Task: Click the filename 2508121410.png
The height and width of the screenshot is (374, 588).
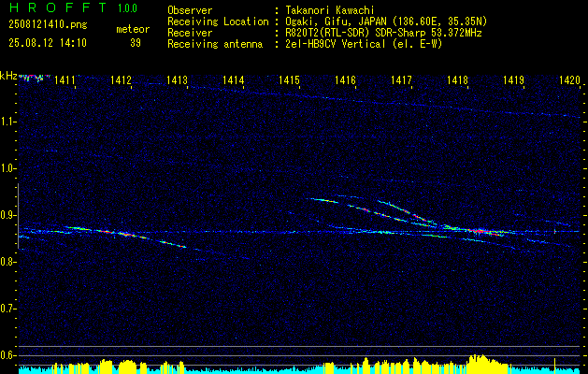Action: (x=48, y=24)
